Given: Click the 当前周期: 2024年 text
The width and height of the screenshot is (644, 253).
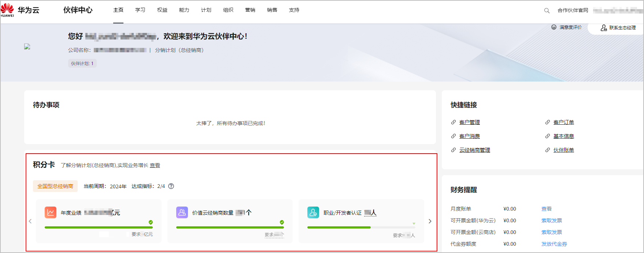Looking at the screenshot, I should pos(105,186).
